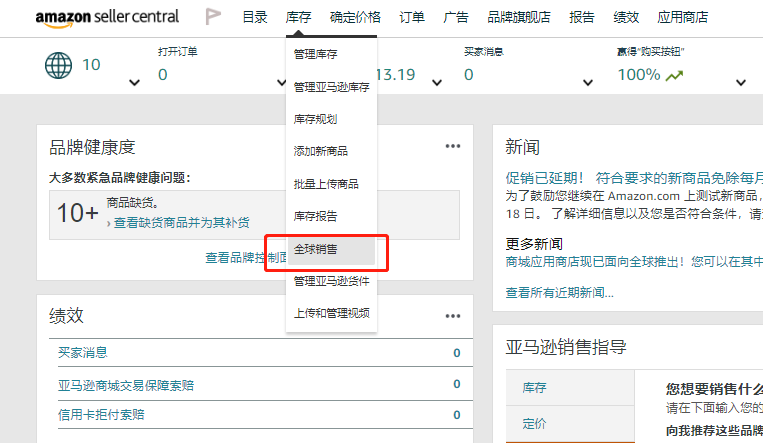
Task: Click the green trend arrow beside 100%
Action: point(676,75)
